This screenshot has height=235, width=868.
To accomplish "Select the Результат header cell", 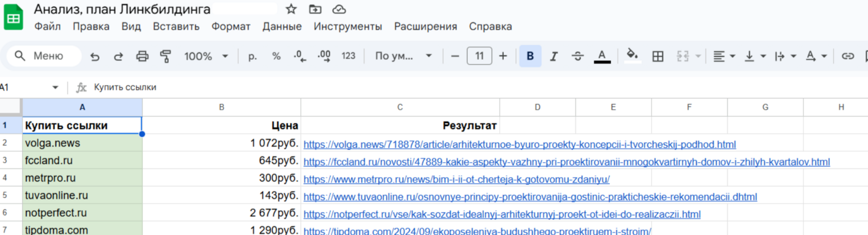I will 400,125.
